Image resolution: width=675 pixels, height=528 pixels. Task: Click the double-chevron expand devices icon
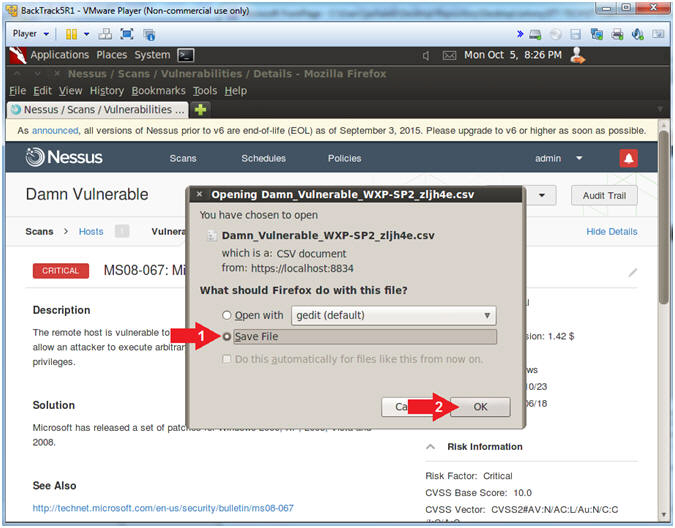[520, 34]
